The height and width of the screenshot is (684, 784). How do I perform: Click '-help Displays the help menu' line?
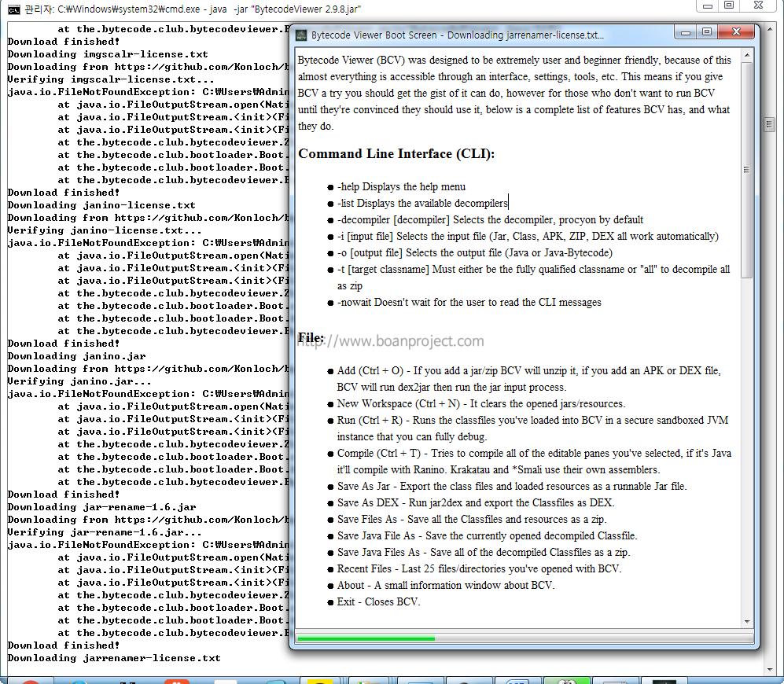(x=401, y=186)
